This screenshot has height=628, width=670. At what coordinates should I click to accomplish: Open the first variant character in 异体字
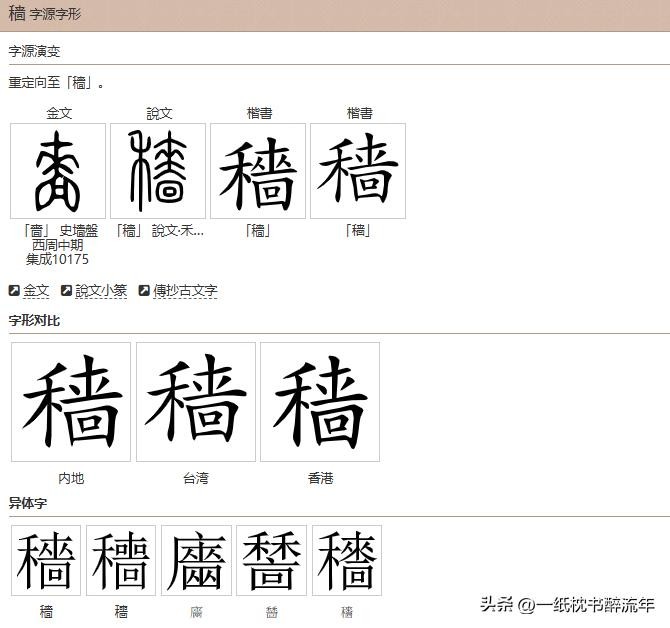(x=46, y=561)
